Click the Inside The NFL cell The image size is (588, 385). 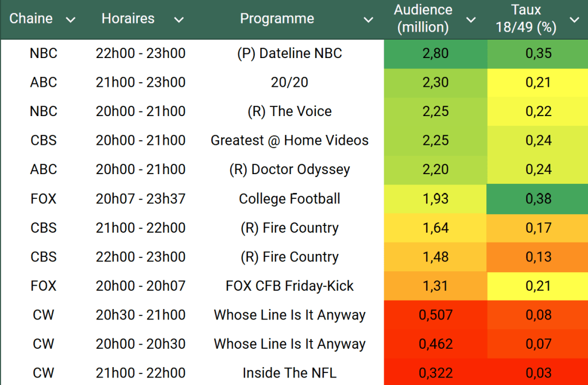click(289, 373)
